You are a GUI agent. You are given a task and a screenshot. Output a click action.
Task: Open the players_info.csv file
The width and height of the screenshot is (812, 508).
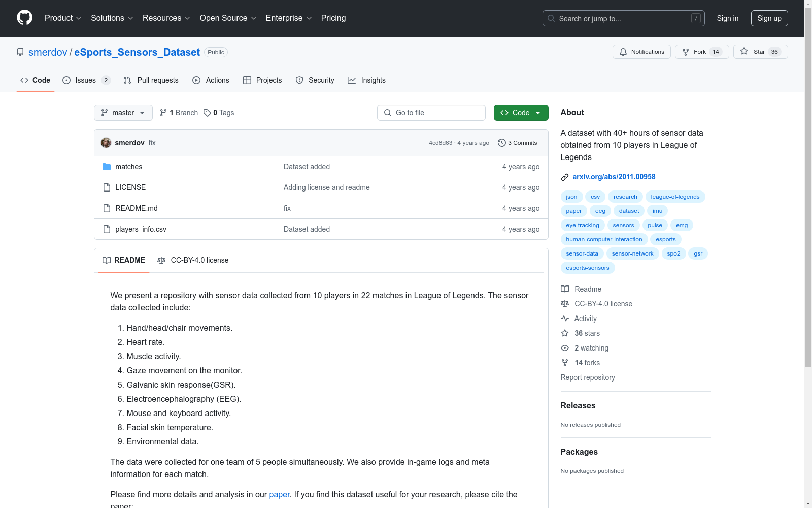(141, 229)
